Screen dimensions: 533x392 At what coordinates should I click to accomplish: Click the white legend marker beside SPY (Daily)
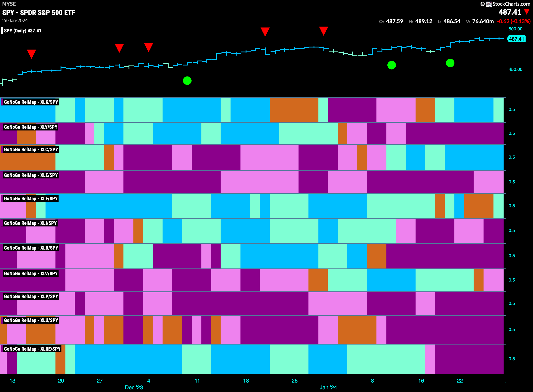coord(2,31)
